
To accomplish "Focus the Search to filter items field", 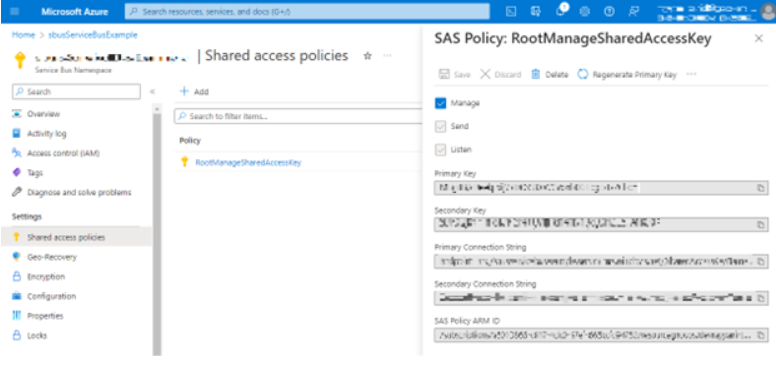I will (298, 116).
